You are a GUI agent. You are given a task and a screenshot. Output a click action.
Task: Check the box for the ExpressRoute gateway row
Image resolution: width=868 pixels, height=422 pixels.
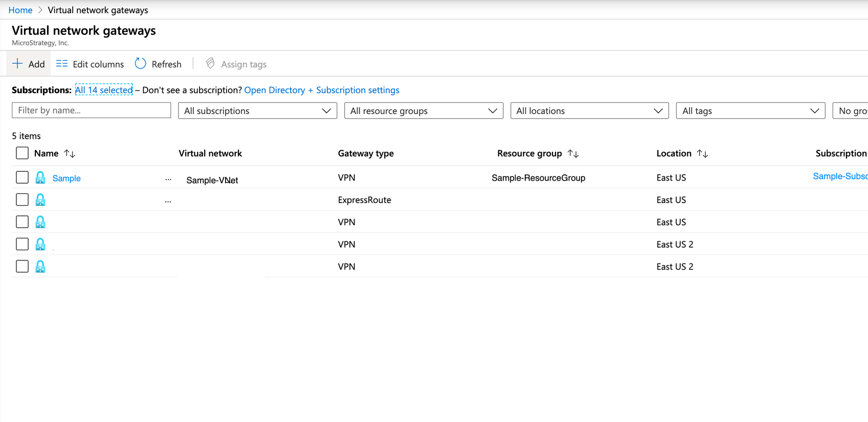(22, 199)
